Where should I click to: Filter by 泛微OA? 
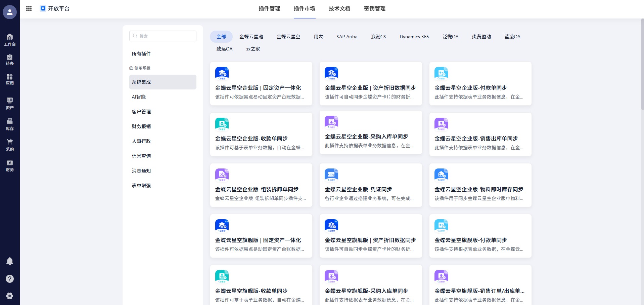(x=451, y=37)
